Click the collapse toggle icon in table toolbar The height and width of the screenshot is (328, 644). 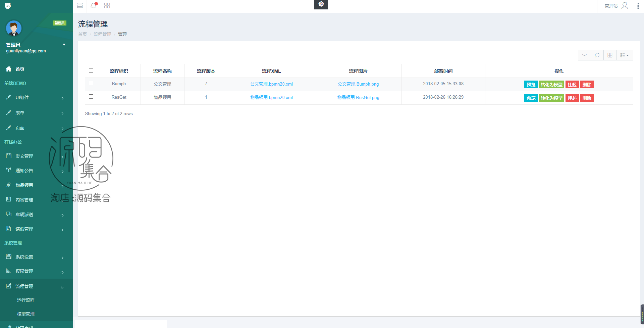pyautogui.click(x=584, y=55)
